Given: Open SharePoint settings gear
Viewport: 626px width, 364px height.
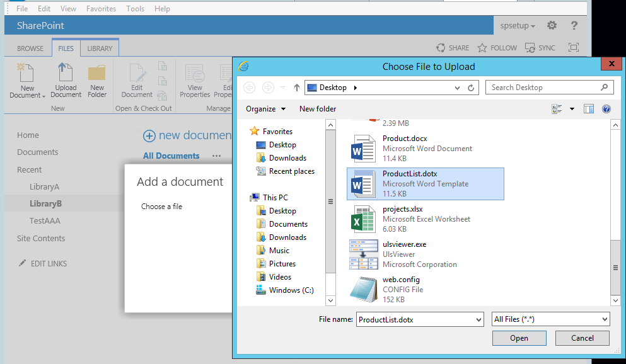Looking at the screenshot, I should coord(552,26).
